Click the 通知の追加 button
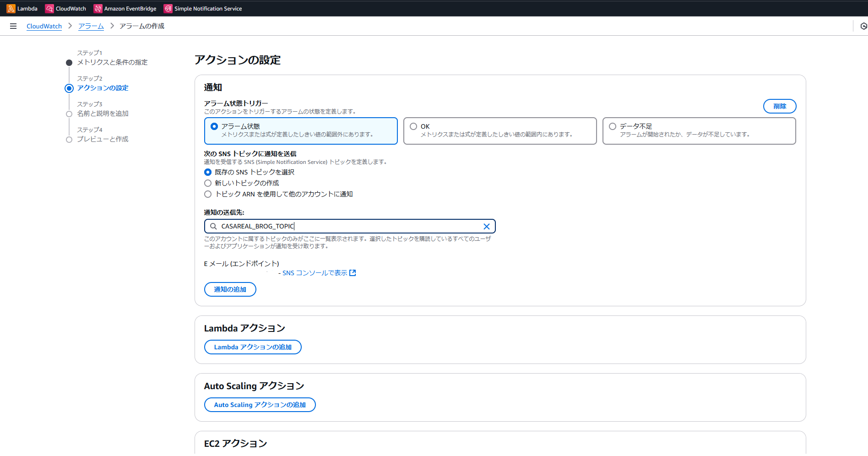 [230, 289]
